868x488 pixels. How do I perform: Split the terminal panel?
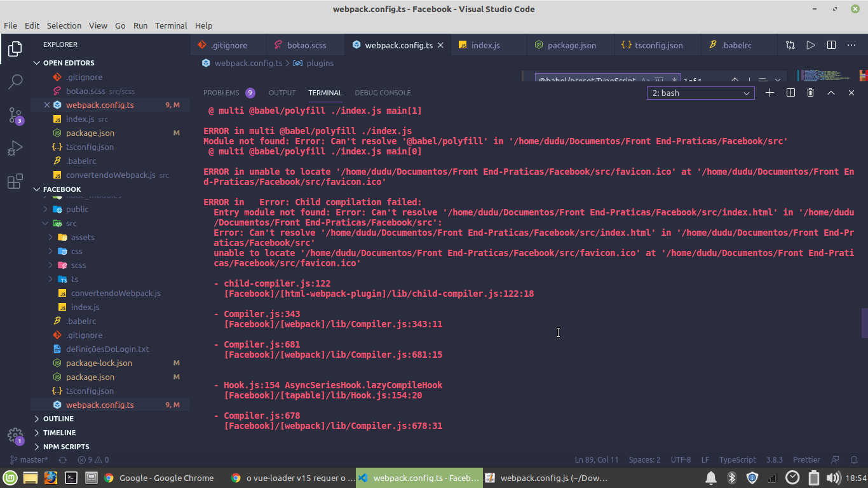[x=790, y=93]
